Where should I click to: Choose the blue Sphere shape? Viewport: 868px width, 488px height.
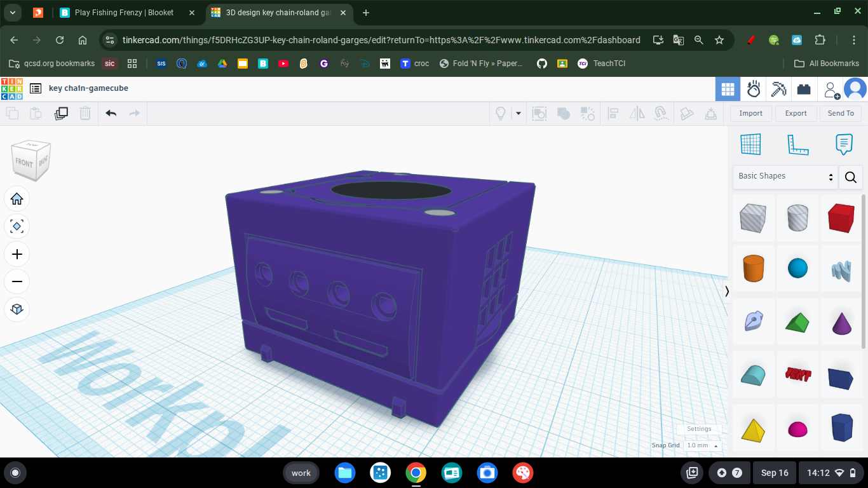coord(797,268)
